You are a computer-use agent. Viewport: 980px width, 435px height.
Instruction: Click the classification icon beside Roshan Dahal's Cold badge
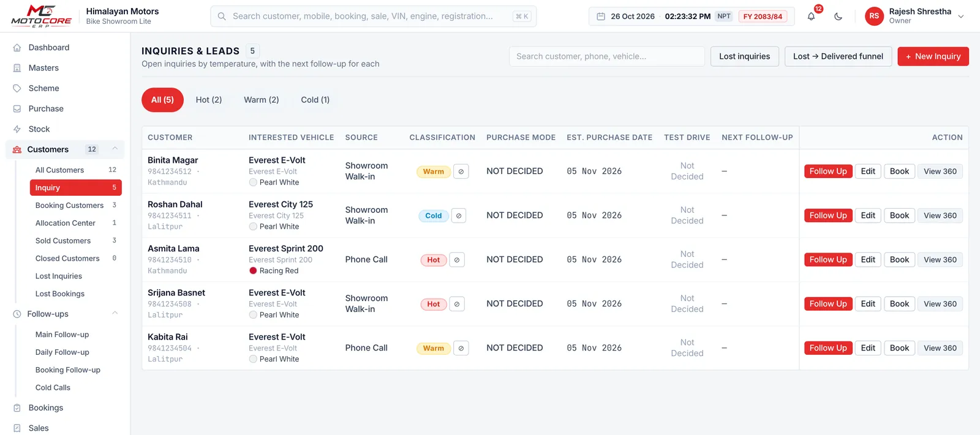coord(459,215)
